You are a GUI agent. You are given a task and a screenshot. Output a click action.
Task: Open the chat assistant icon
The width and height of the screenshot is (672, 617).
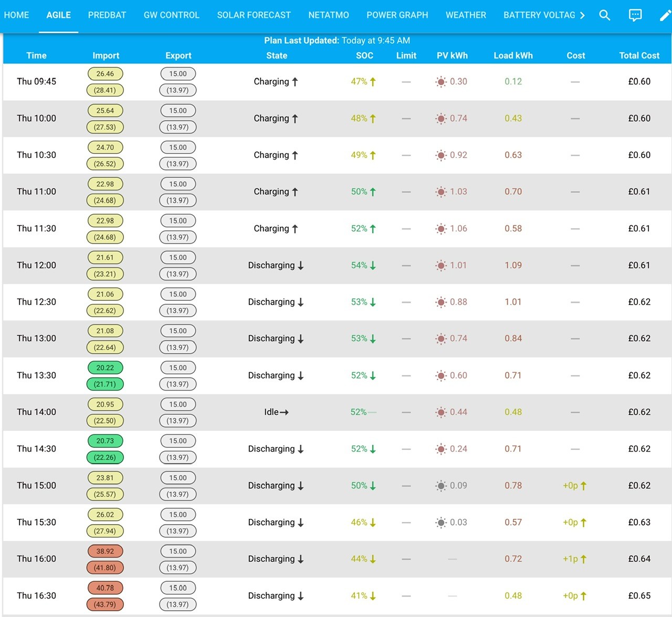point(635,15)
